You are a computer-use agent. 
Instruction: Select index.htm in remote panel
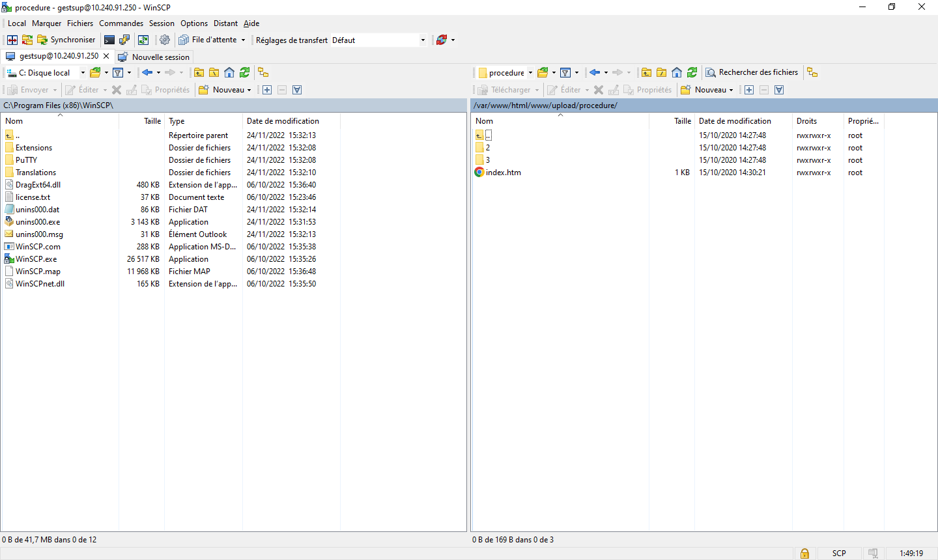[503, 173]
